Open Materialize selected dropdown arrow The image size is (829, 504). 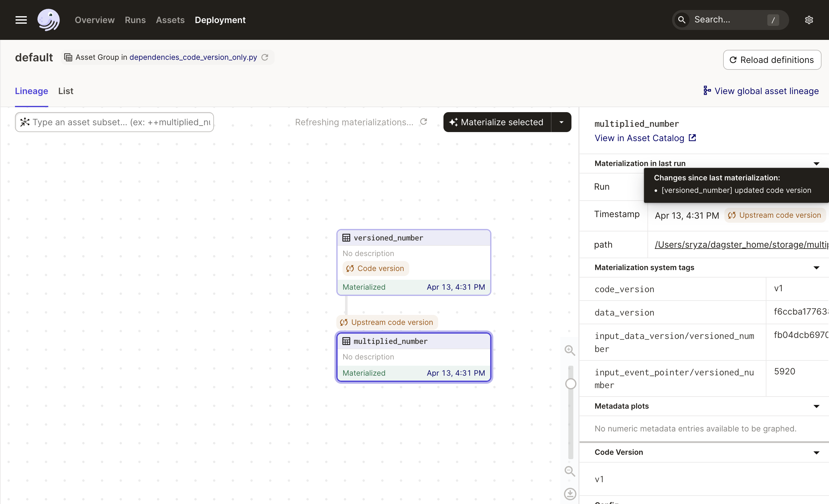click(x=561, y=122)
